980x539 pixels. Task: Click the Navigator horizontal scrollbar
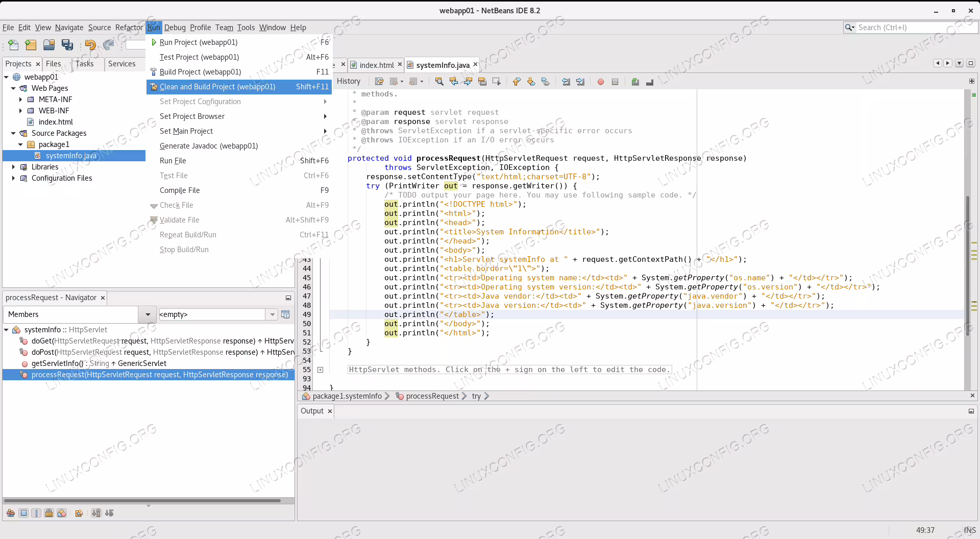(142, 501)
